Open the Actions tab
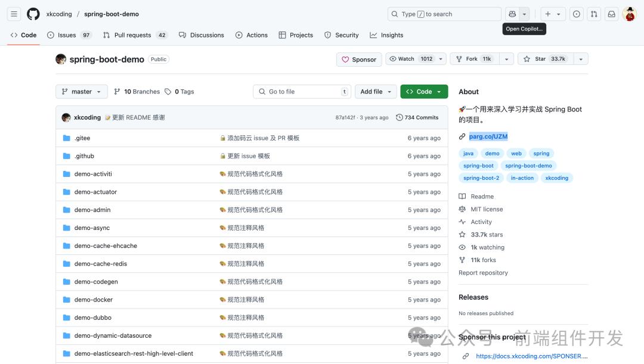 click(252, 35)
